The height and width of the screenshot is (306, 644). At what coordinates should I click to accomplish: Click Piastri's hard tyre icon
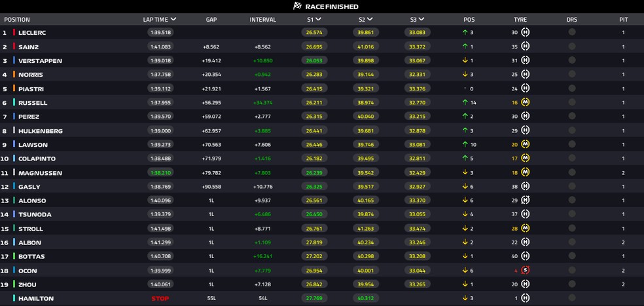pyautogui.click(x=525, y=88)
